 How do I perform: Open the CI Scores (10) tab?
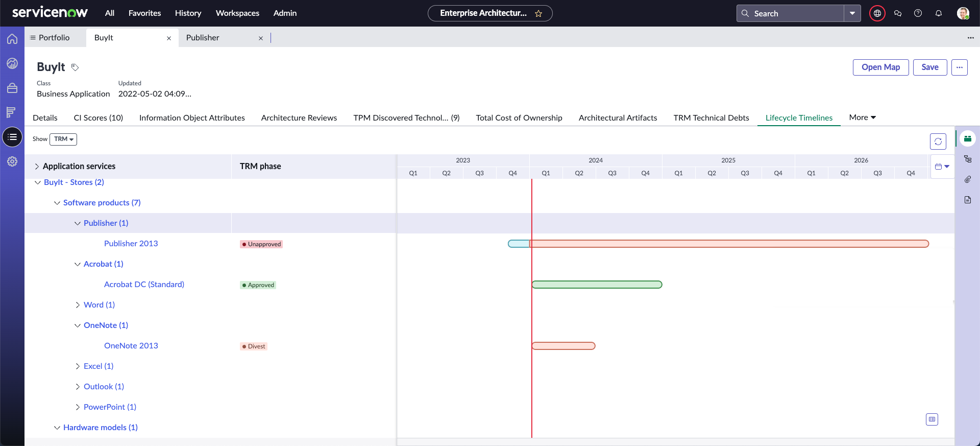(x=99, y=118)
